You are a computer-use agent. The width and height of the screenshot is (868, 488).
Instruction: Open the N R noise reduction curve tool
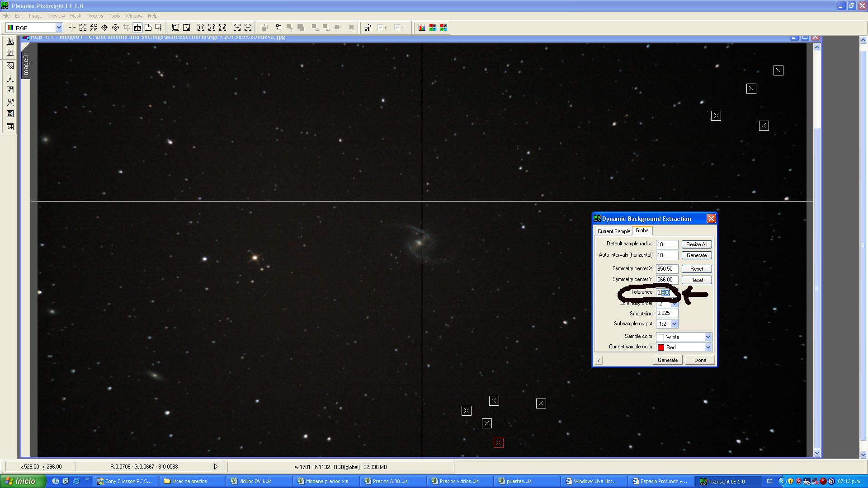click(x=10, y=103)
